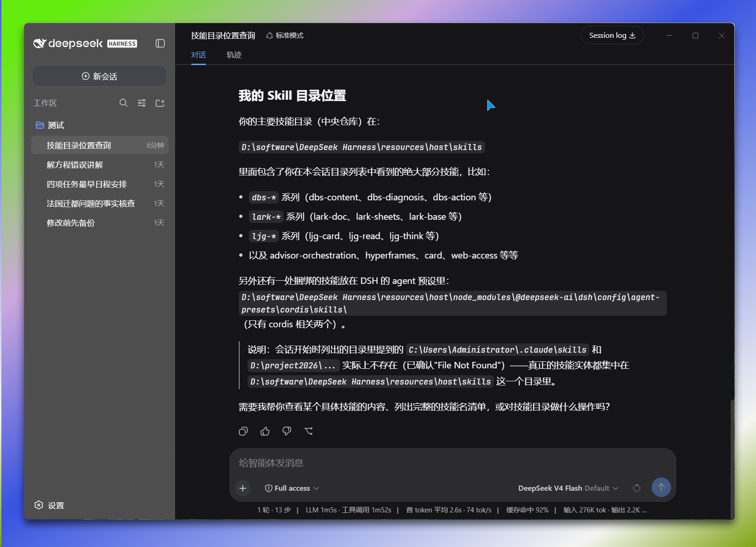The height and width of the screenshot is (547, 756).
Task: Focus the 给智能体发消息 message input
Action: click(x=453, y=463)
